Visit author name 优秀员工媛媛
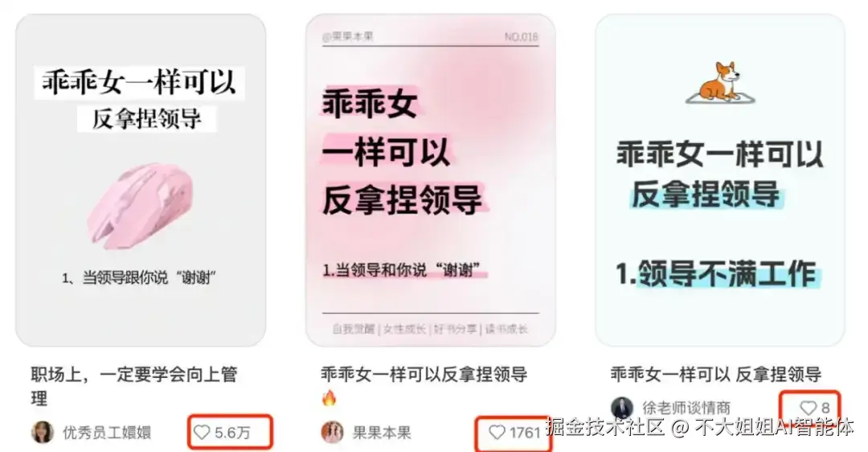The width and height of the screenshot is (868, 452). coord(107,433)
